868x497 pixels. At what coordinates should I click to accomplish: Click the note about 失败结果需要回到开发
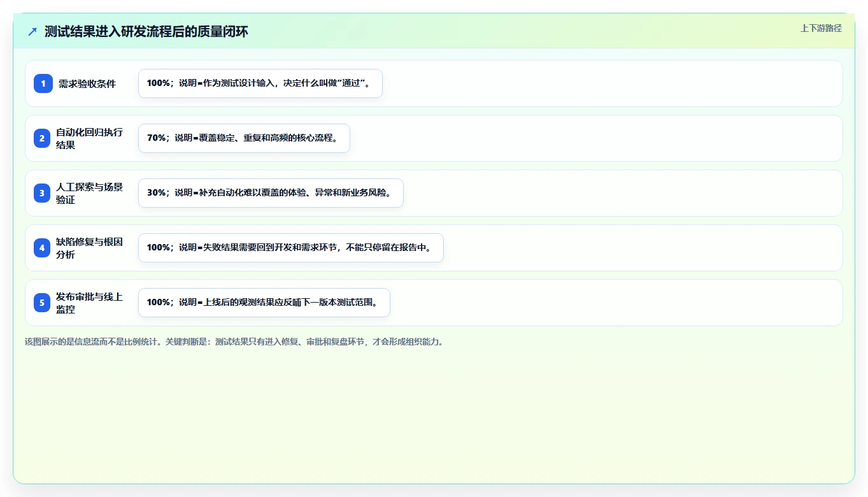coord(291,248)
